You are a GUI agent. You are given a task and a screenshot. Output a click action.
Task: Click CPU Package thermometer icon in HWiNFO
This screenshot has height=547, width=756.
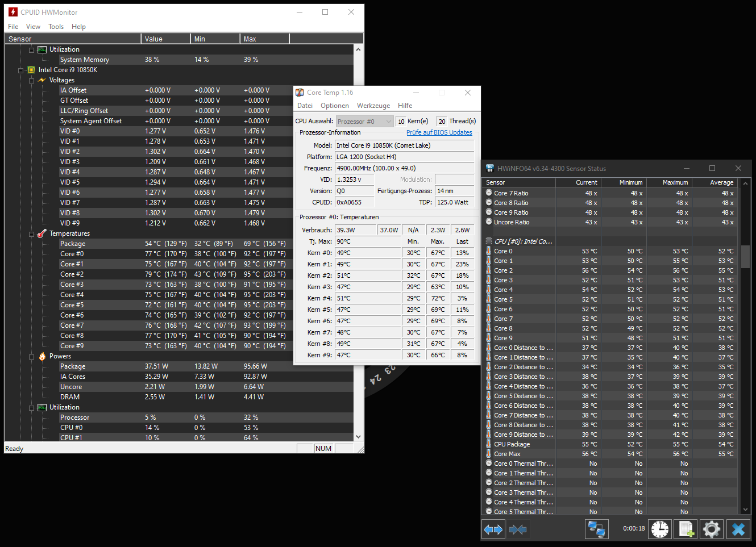(489, 444)
